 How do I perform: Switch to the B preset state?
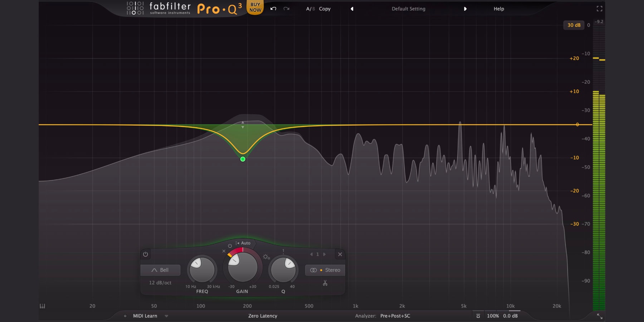coord(313,9)
